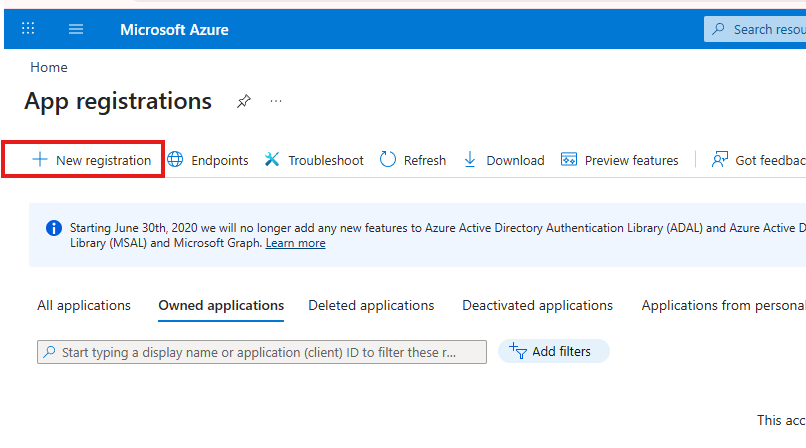
Task: Click the Microsoft Azure portal title
Action: (174, 29)
